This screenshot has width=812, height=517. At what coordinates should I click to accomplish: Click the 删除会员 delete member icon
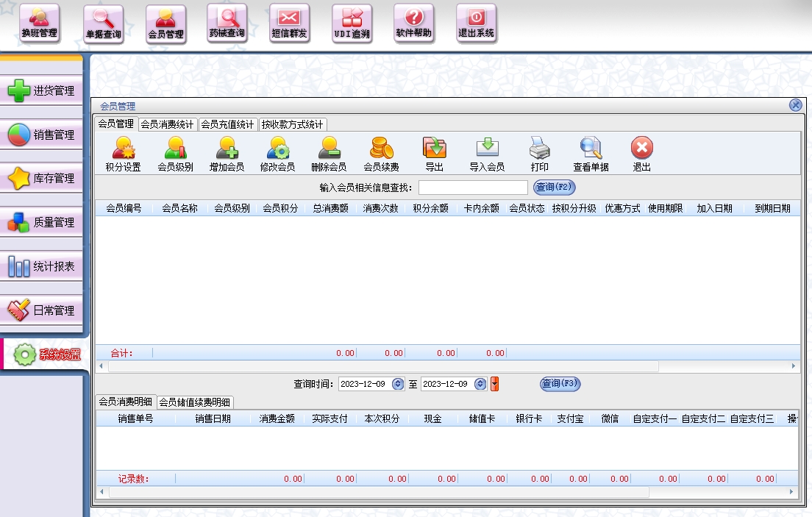point(329,149)
